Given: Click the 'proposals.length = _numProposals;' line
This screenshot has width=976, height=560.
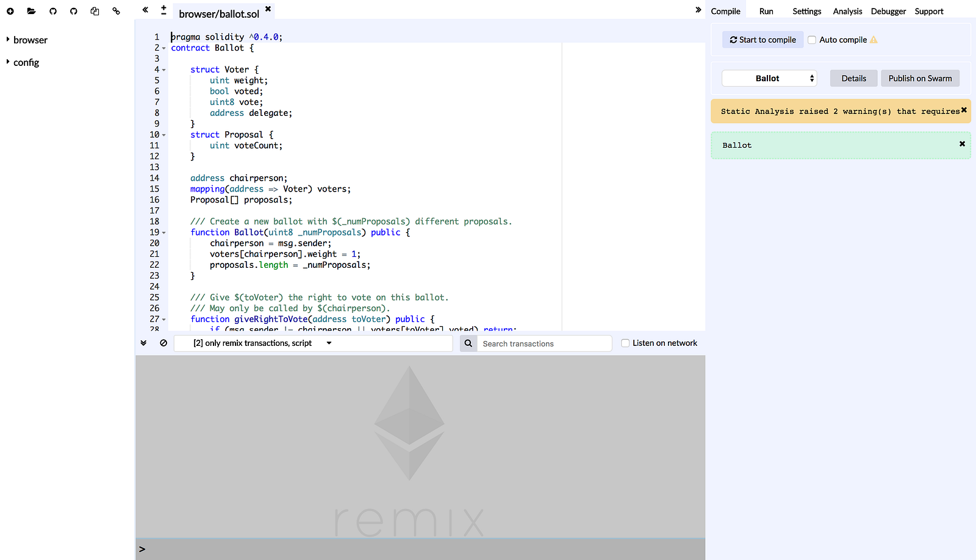Looking at the screenshot, I should [290, 265].
